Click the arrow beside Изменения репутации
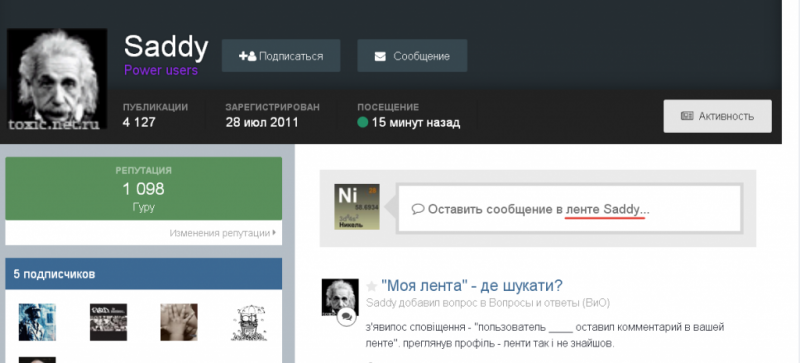Screen dimensions: 800x363 [x=274, y=233]
